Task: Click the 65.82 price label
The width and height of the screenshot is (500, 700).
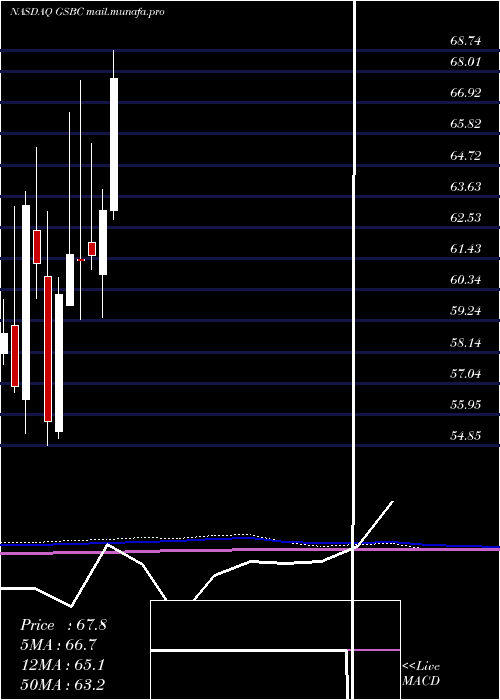Action: pos(466,124)
